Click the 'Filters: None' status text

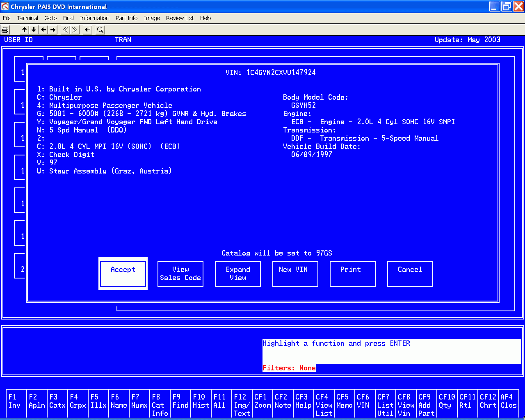[289, 368]
